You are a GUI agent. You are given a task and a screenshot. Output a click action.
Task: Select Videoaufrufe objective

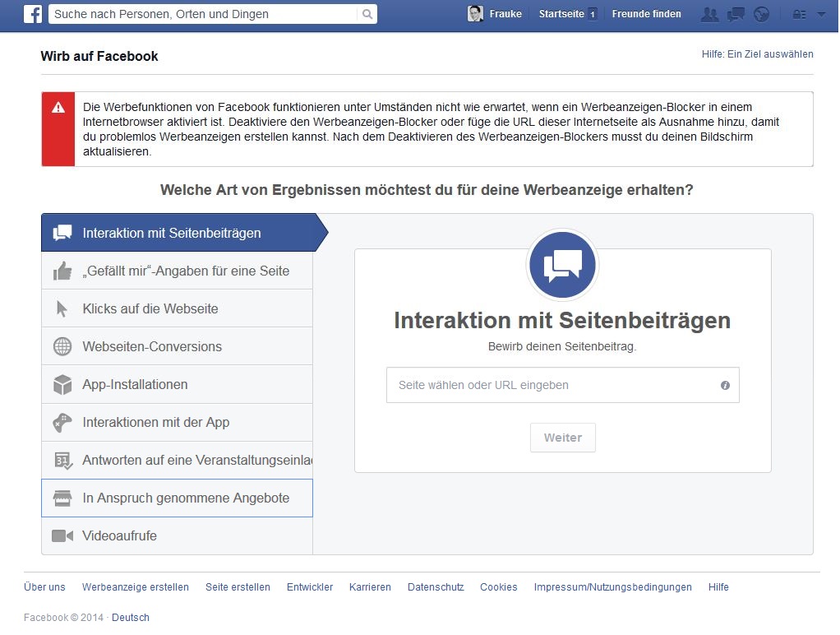tap(177, 535)
